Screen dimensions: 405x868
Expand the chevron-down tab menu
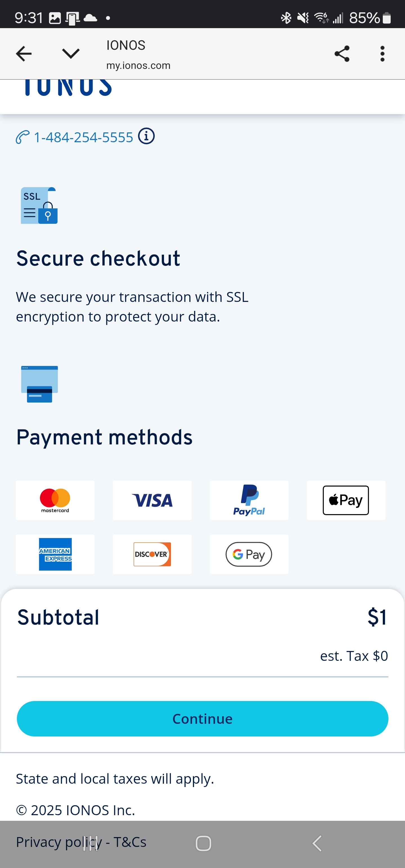71,53
